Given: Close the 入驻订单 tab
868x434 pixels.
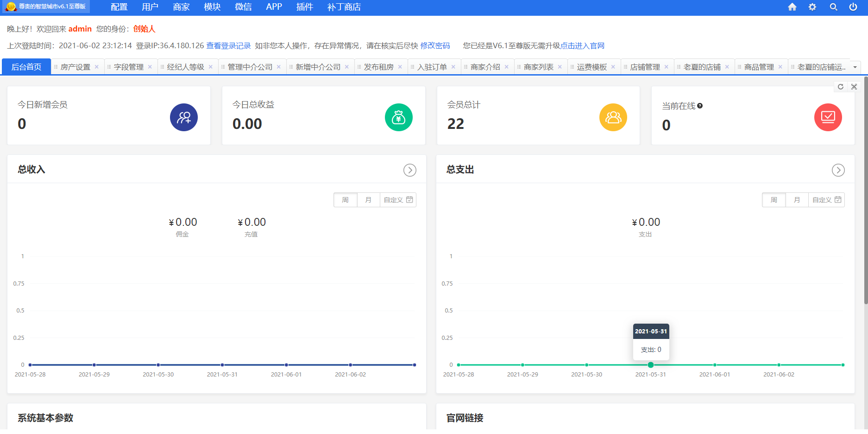Looking at the screenshot, I should tap(453, 67).
